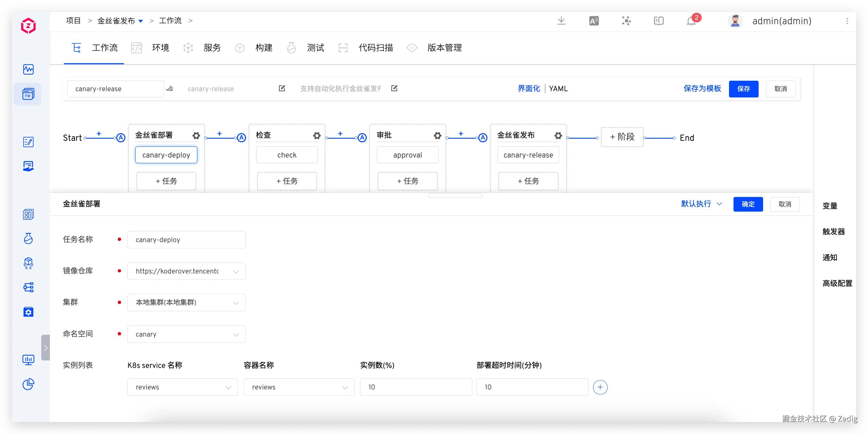This screenshot has width=868, height=434.
Task: Click the blue 保存 button
Action: [x=743, y=89]
